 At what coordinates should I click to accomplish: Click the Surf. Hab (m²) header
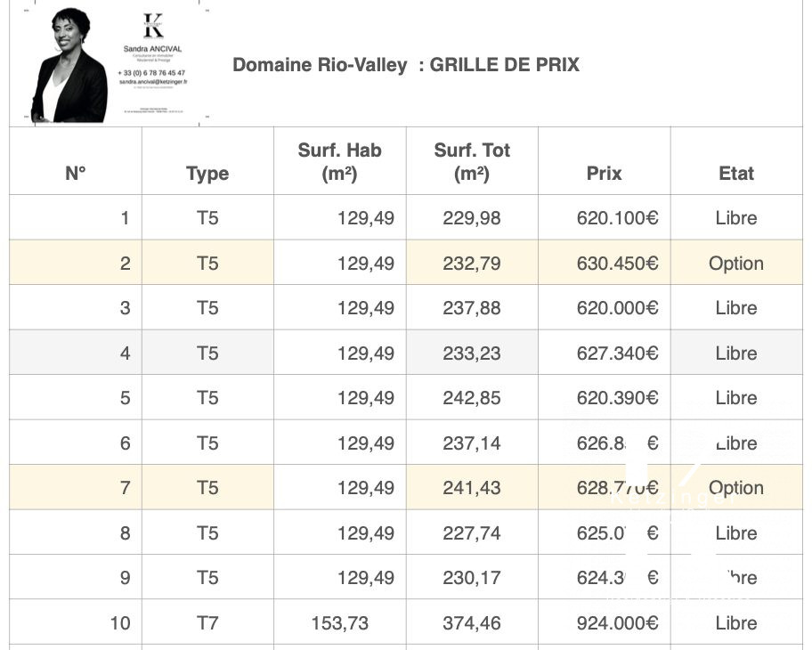(339, 162)
